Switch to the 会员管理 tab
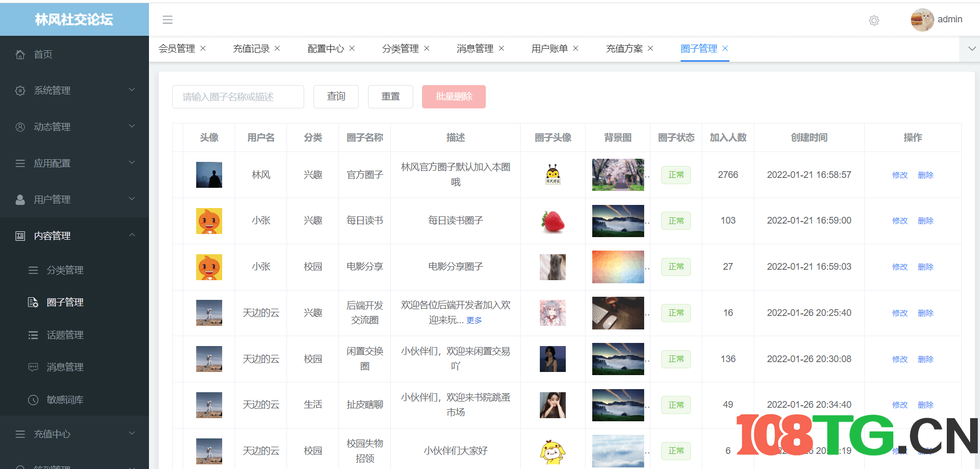Viewport: 980px width, 469px height. 176,48
